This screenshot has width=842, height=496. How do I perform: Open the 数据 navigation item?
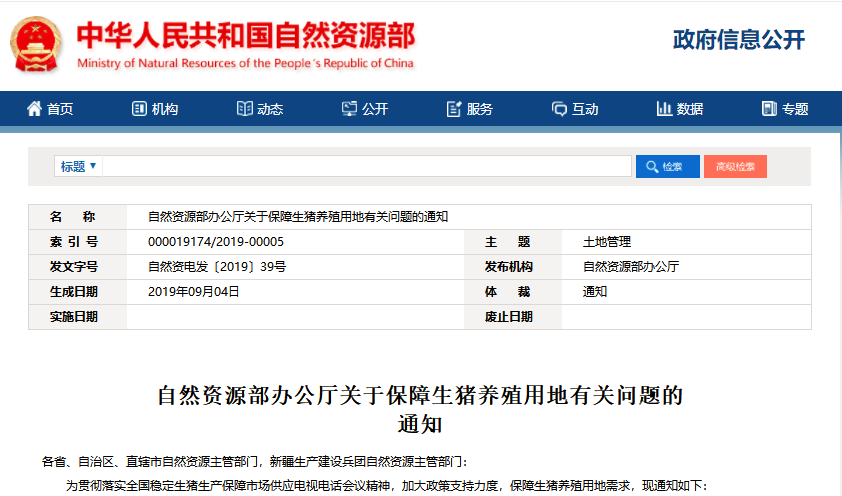680,109
